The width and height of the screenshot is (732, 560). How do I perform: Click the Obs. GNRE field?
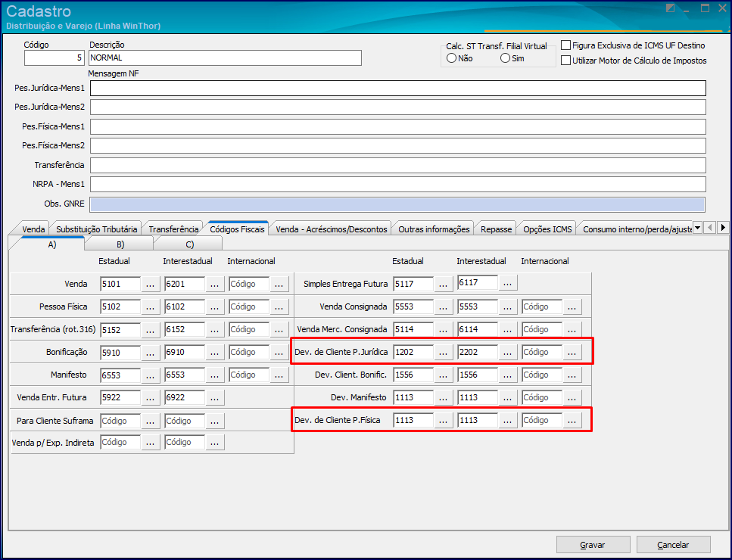[397, 204]
